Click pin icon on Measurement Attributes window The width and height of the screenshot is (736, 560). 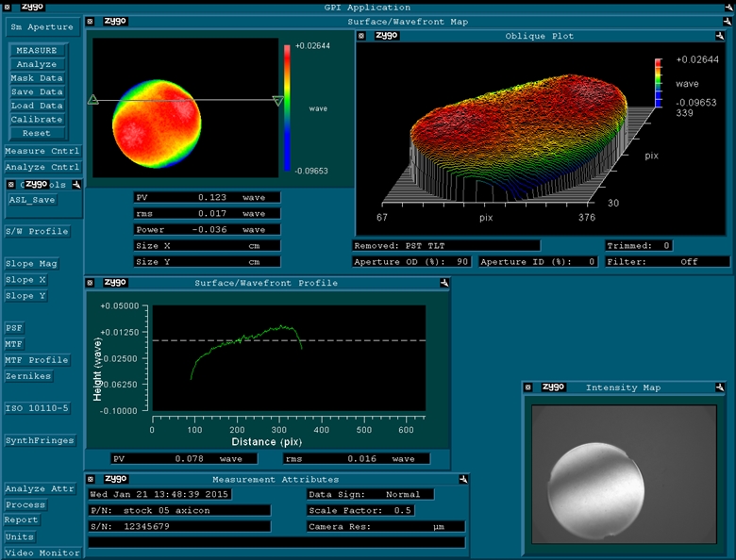point(462,479)
